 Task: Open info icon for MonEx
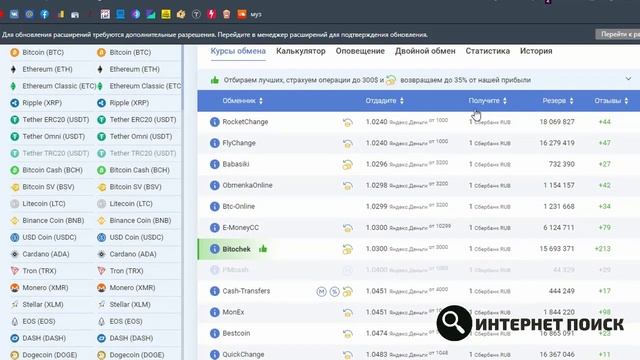click(x=215, y=312)
